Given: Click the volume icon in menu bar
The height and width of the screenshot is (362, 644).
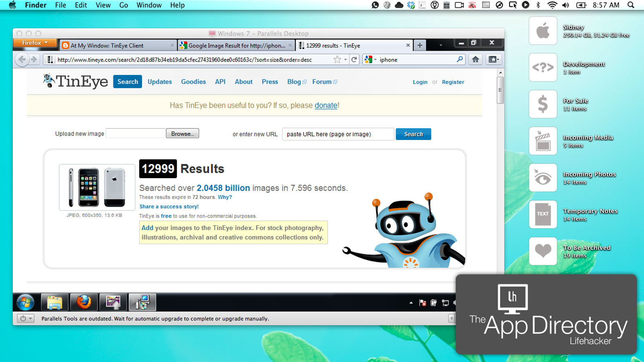Looking at the screenshot, I should [x=566, y=5].
